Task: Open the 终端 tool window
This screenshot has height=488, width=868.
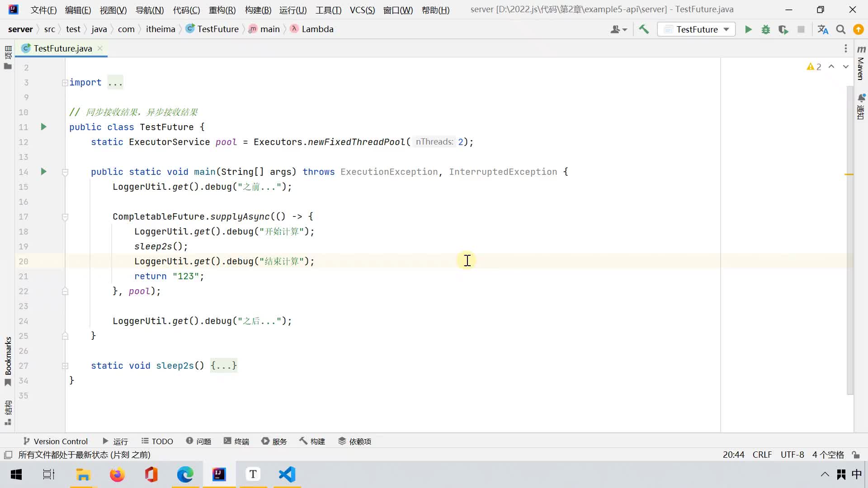Action: tap(236, 441)
